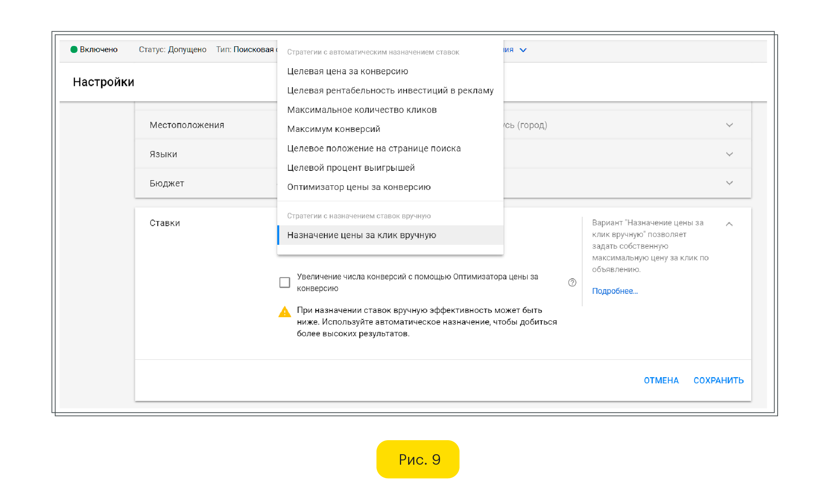Screen dimensions: 831x504
Task: Expand the Местоположения row chevron
Action: click(x=729, y=125)
